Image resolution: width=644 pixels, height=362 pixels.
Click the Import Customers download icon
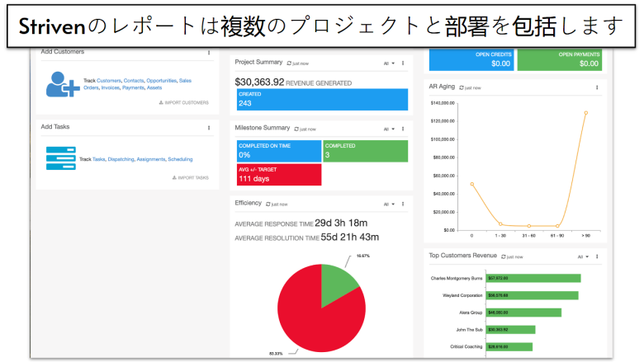point(161,102)
